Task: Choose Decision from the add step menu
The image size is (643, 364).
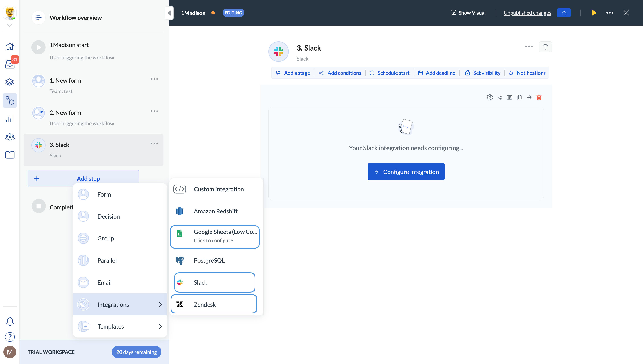Action: click(120, 216)
